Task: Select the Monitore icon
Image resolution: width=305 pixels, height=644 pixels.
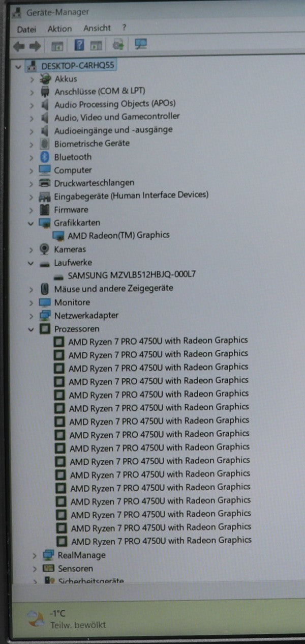Action: tap(45, 302)
